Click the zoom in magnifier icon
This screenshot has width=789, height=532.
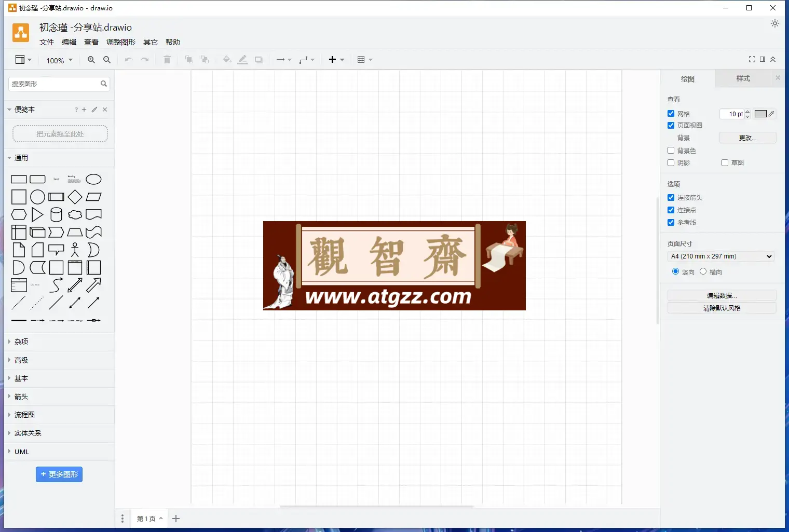click(91, 60)
